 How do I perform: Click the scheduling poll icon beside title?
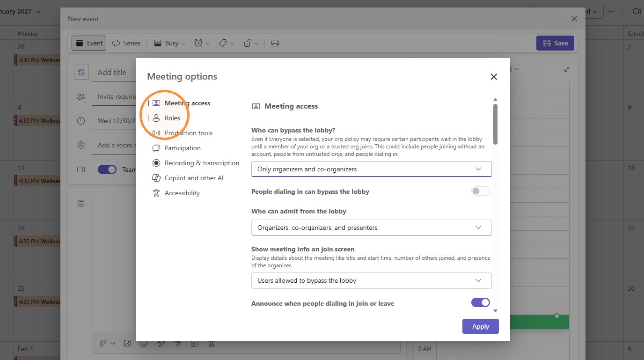click(81, 72)
